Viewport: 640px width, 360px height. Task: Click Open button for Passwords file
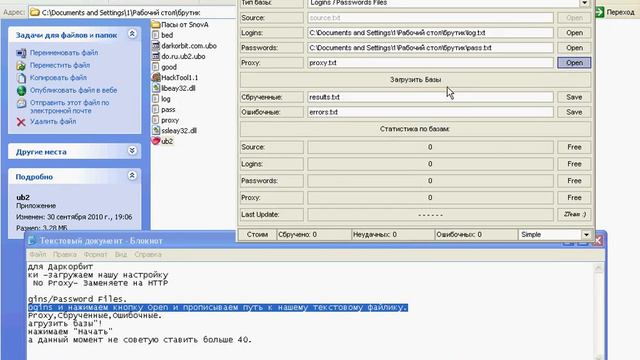[x=574, y=48]
